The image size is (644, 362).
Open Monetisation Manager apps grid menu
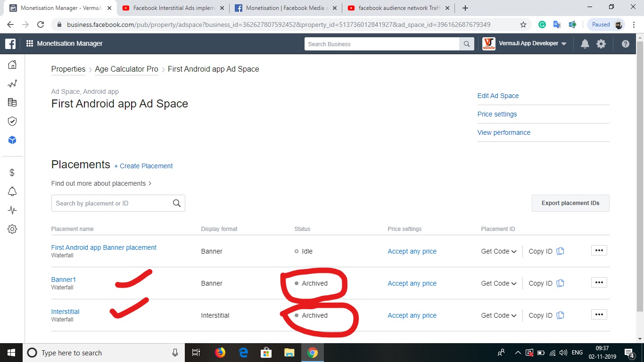(x=29, y=43)
